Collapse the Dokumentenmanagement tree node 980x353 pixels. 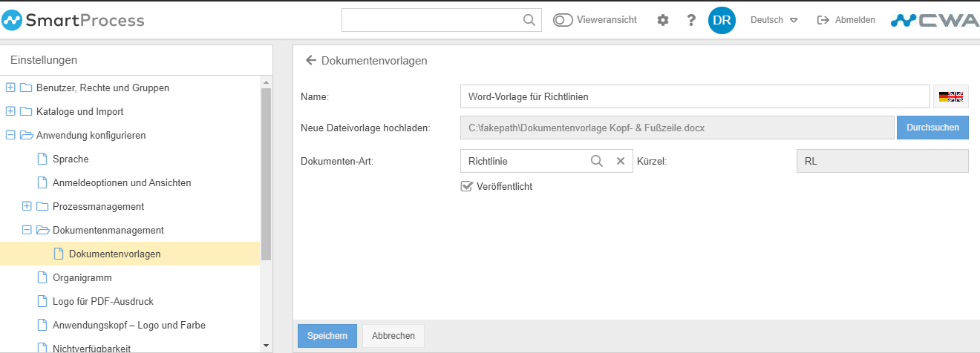coord(27,230)
